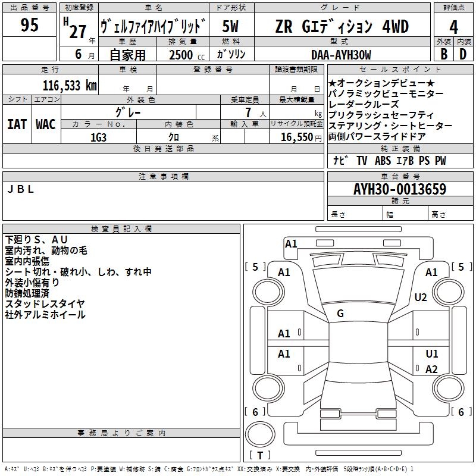Select the PS equipment entry
Viewport: 476px width, 476px height.
pyautogui.click(x=424, y=160)
